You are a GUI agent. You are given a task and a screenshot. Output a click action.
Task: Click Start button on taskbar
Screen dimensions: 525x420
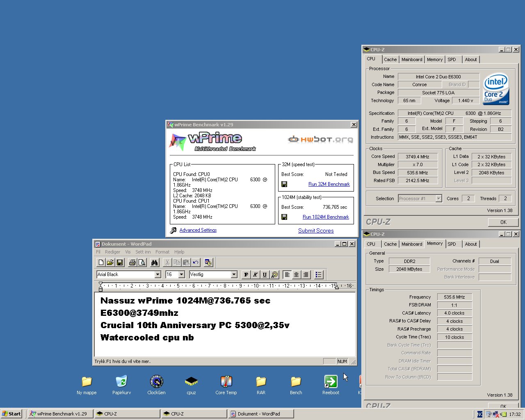tap(11, 414)
